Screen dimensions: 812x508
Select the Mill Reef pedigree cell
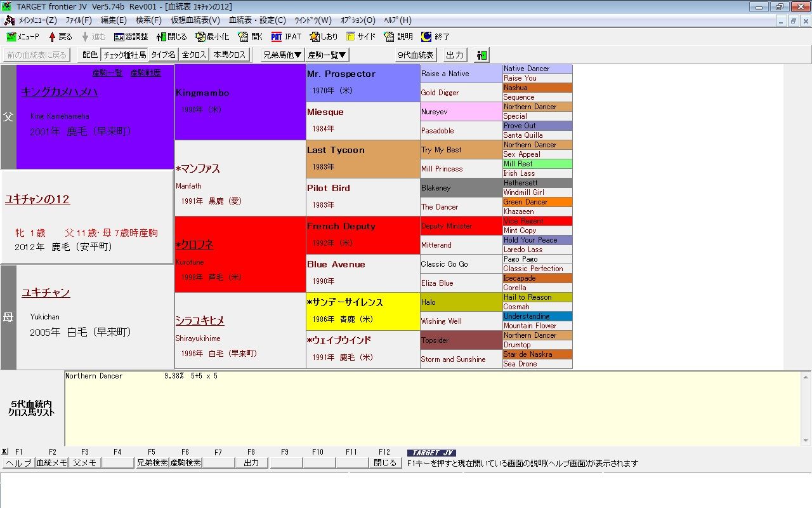[x=538, y=164]
